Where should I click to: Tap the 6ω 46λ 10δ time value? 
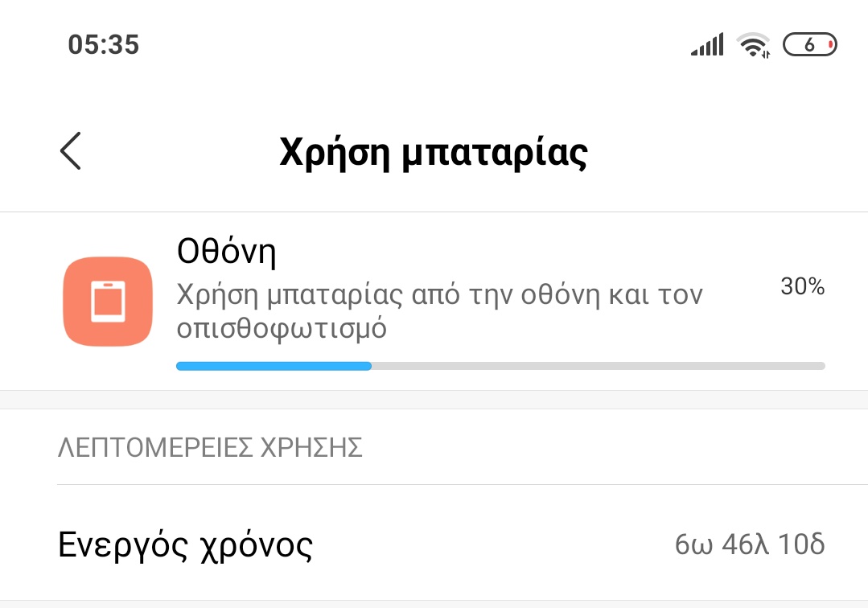click(x=750, y=546)
